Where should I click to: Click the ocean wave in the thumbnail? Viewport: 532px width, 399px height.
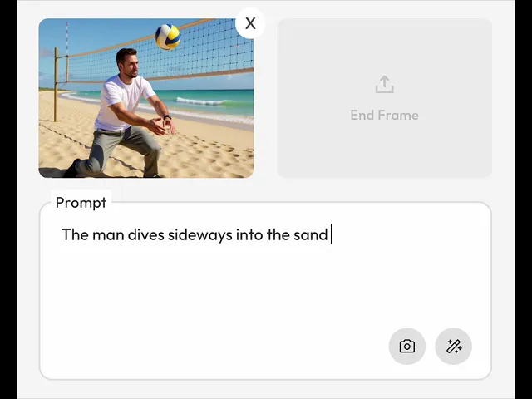[x=200, y=101]
